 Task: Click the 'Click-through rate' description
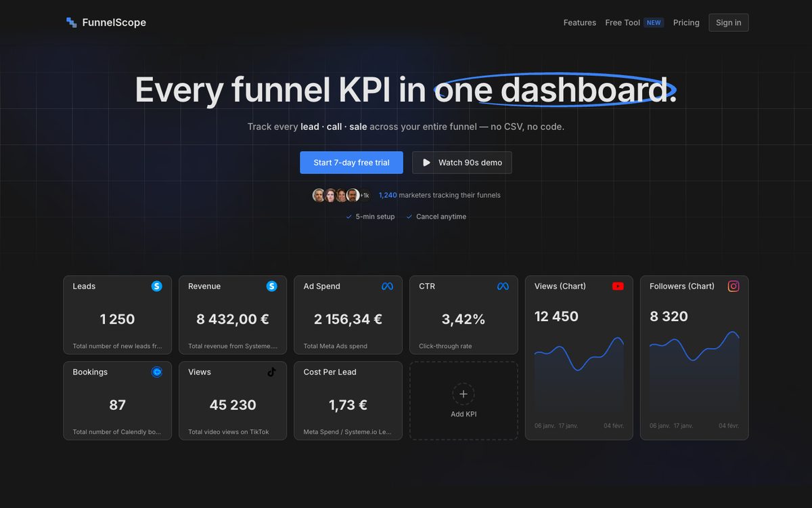[445, 346]
